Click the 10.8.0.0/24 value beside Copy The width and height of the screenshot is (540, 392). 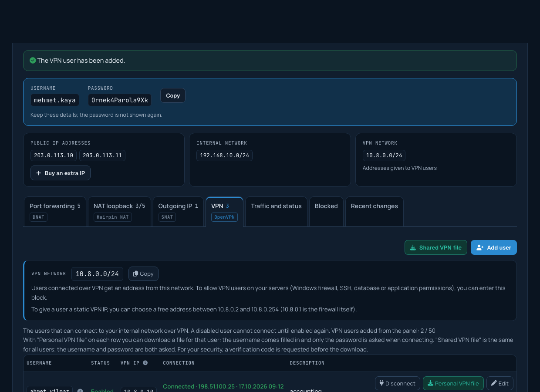97,274
